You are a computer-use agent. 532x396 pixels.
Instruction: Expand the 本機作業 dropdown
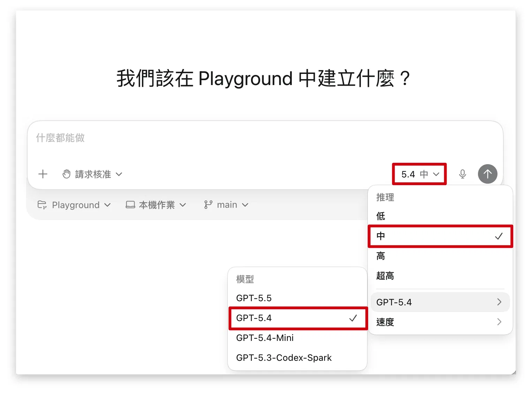(156, 205)
